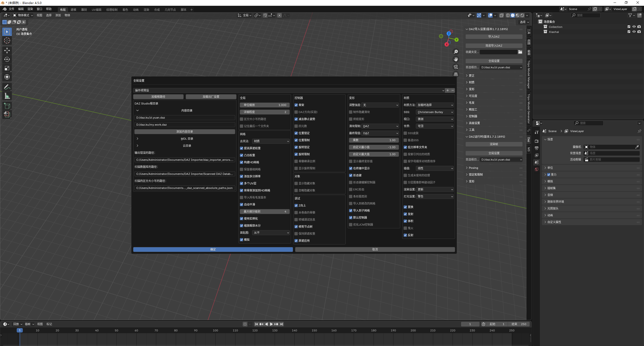Open the 去壳法 材质 dropdown
644x346 pixels.
(271, 141)
